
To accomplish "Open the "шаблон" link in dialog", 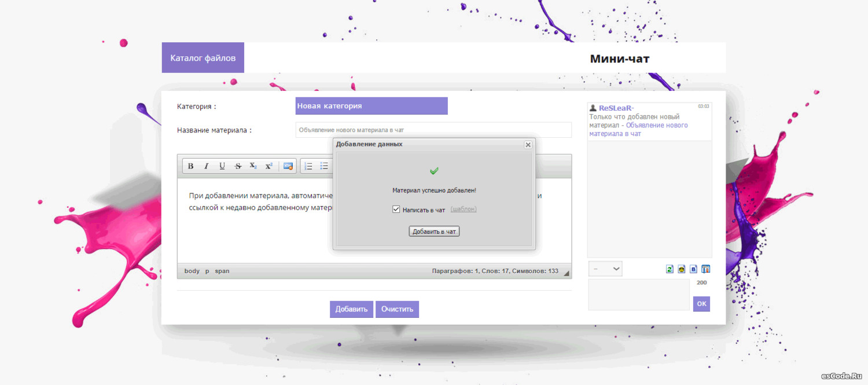I will pos(464,209).
